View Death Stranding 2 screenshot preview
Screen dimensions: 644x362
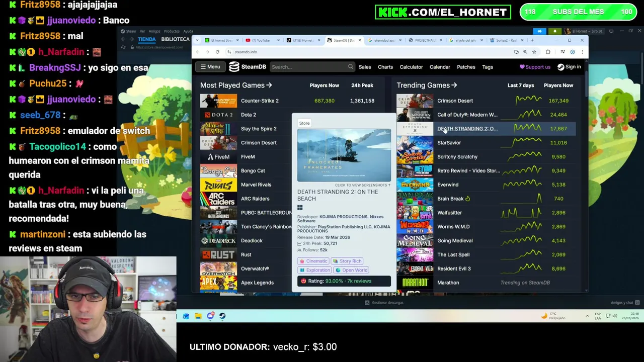click(344, 155)
